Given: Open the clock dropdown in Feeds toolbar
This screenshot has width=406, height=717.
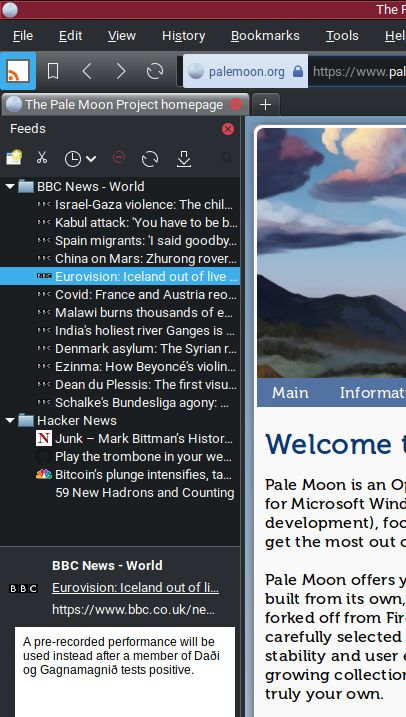Looking at the screenshot, I should pyautogui.click(x=80, y=159).
